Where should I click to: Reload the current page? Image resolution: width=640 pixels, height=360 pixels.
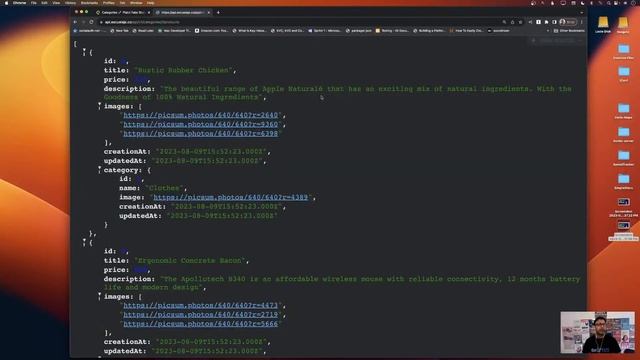click(91, 22)
